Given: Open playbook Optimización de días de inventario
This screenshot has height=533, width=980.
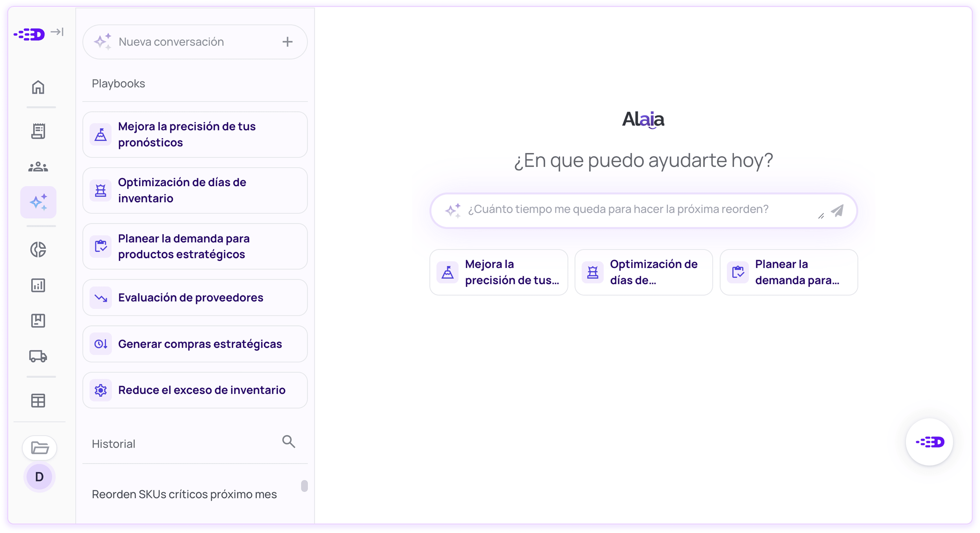Looking at the screenshot, I should click(x=195, y=191).
